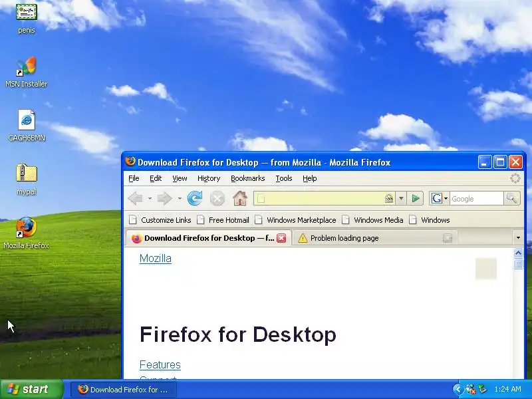This screenshot has height=399, width=532.
Task: Close the Problem loading page tab
Action: pos(447,238)
